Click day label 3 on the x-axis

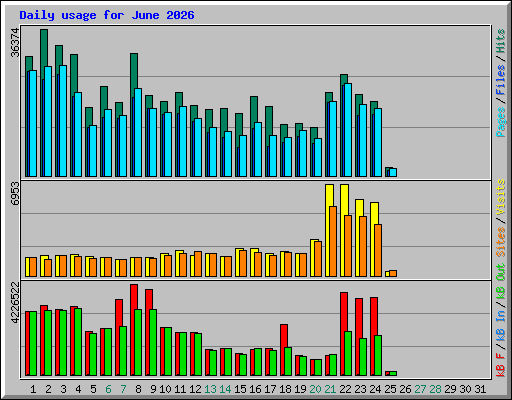[x=63, y=389]
